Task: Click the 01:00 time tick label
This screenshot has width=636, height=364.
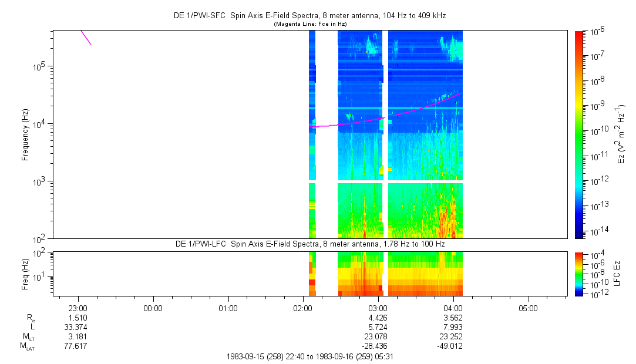Action: (228, 308)
